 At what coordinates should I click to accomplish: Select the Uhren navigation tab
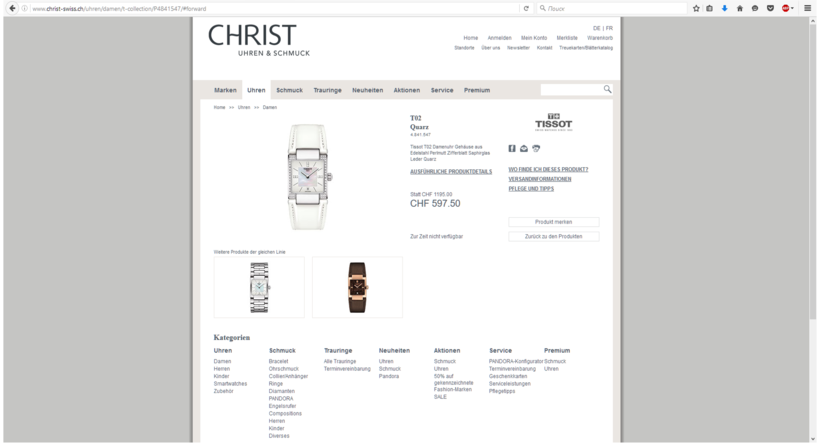point(256,90)
